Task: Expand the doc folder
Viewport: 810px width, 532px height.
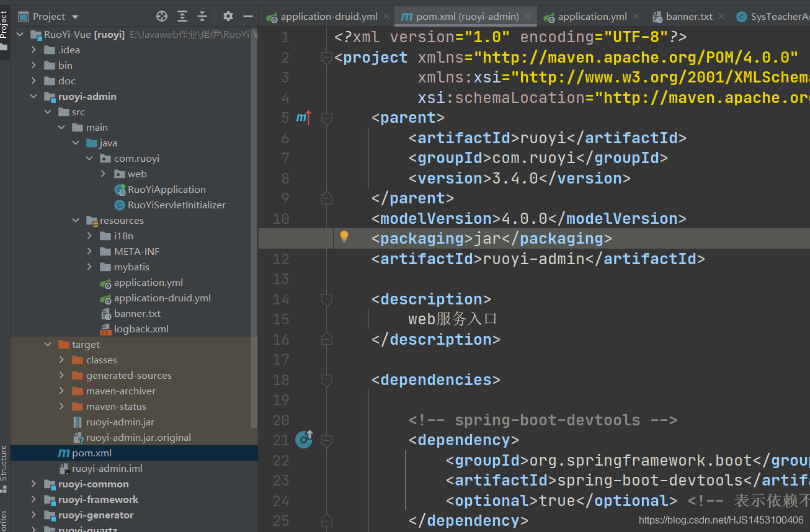Action: [34, 81]
